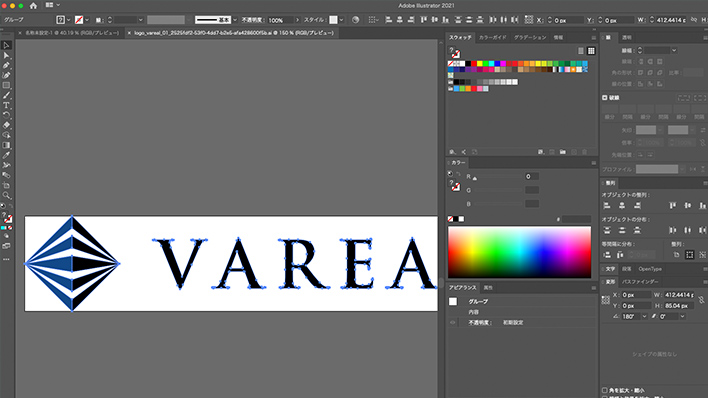This screenshot has height=398, width=708.
Task: Enable dashed line checkbox in Stroke panel
Action: coord(605,98)
